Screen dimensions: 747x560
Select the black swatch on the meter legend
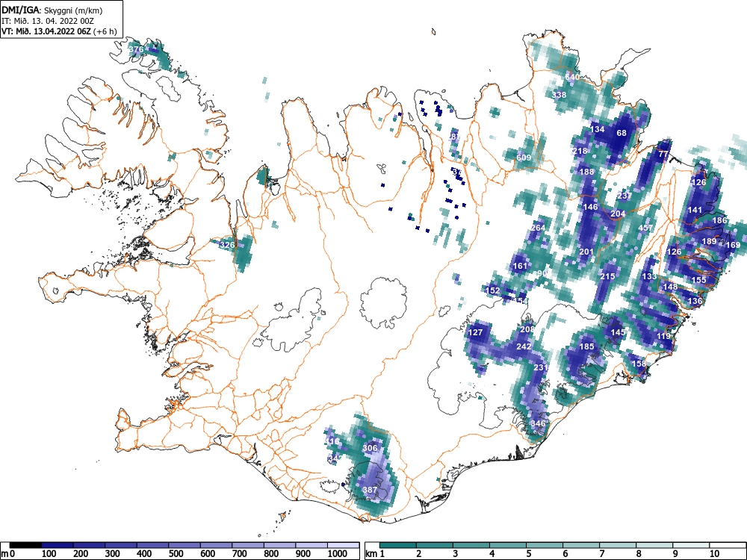[25, 545]
